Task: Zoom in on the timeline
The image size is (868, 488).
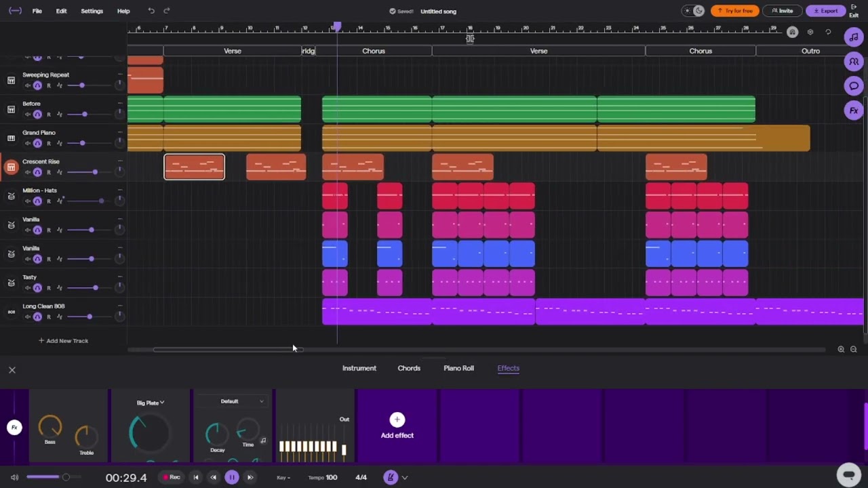Action: [x=841, y=349]
